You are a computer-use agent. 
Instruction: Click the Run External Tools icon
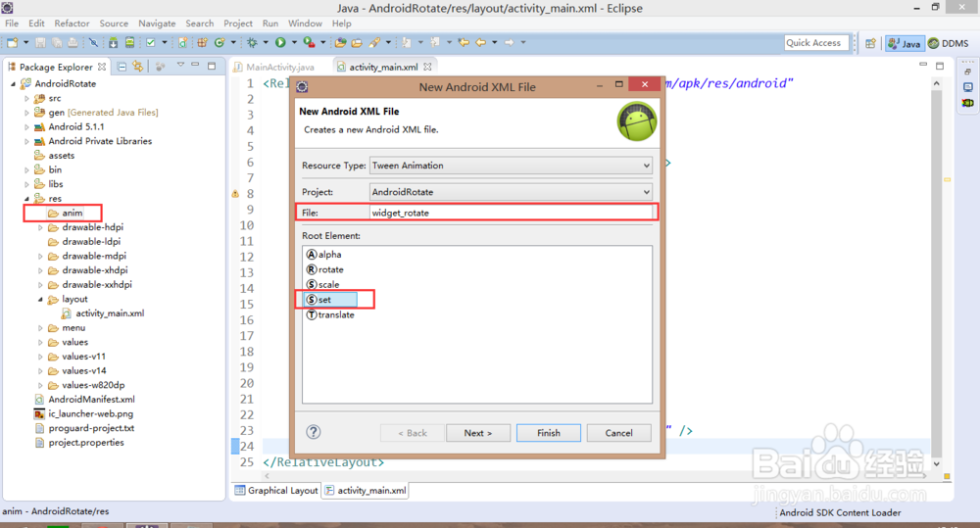[310, 42]
